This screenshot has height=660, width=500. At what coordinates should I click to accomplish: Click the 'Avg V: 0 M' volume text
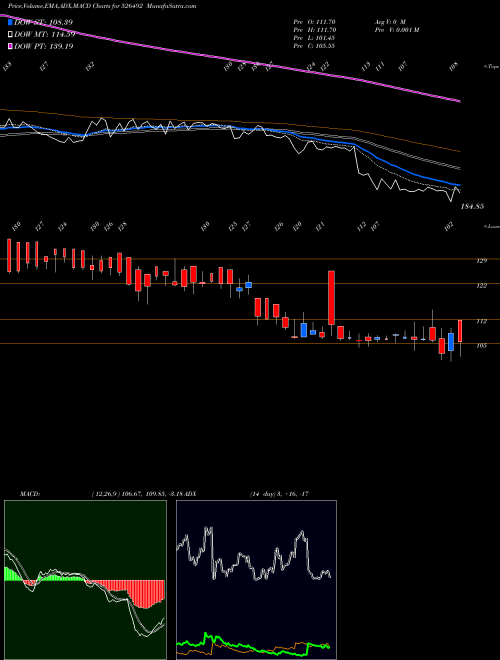pyautogui.click(x=389, y=22)
